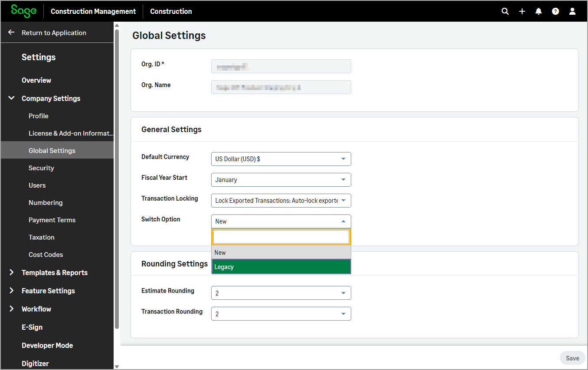Select Legacy in the Switch Option list

pyautogui.click(x=281, y=267)
